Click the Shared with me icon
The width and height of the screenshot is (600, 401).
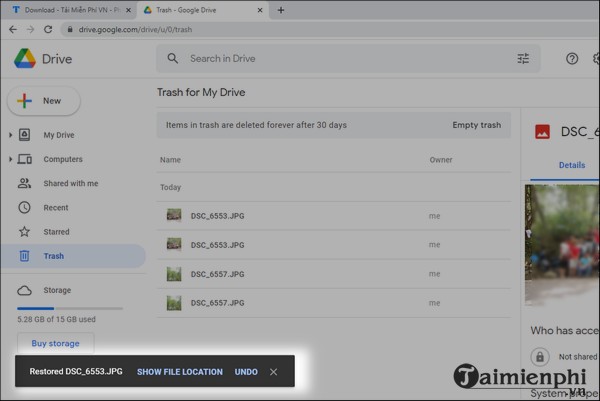24,183
